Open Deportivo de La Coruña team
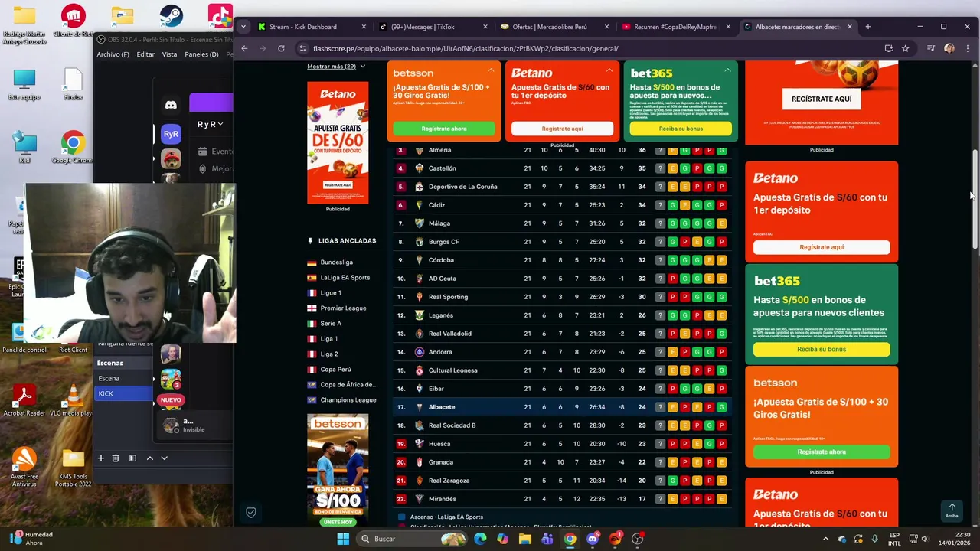The image size is (980, 551). tap(462, 187)
